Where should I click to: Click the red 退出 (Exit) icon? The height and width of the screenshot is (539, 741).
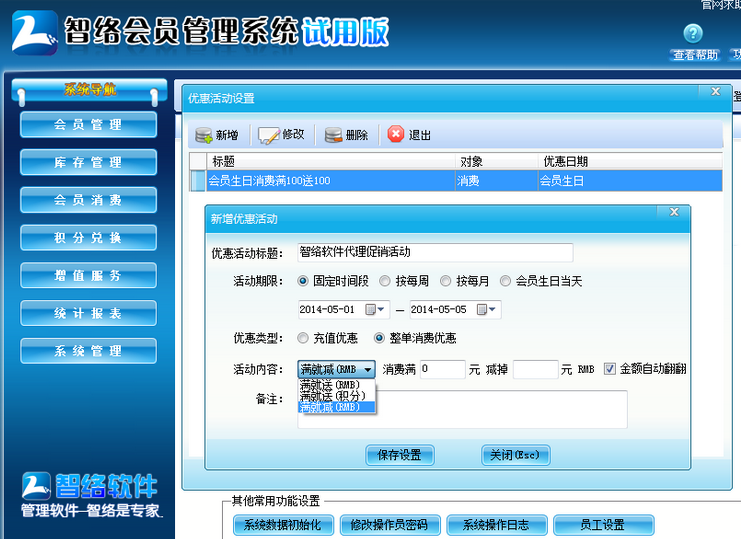(x=396, y=134)
